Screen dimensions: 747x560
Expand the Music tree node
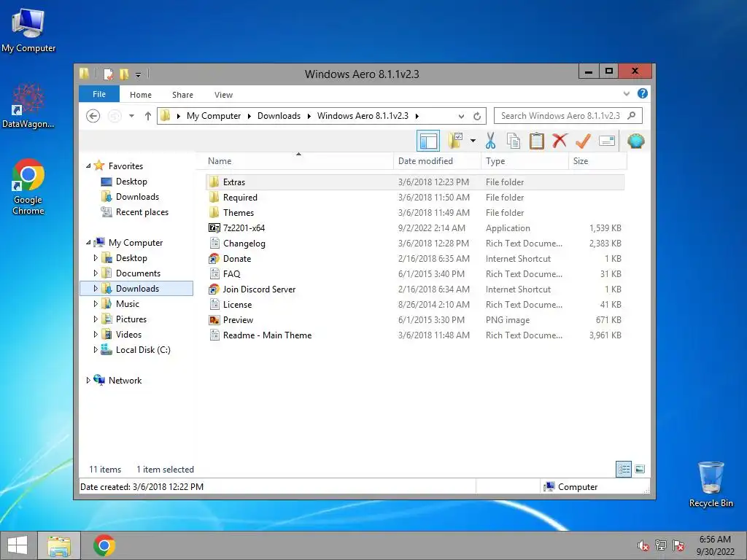pos(96,304)
